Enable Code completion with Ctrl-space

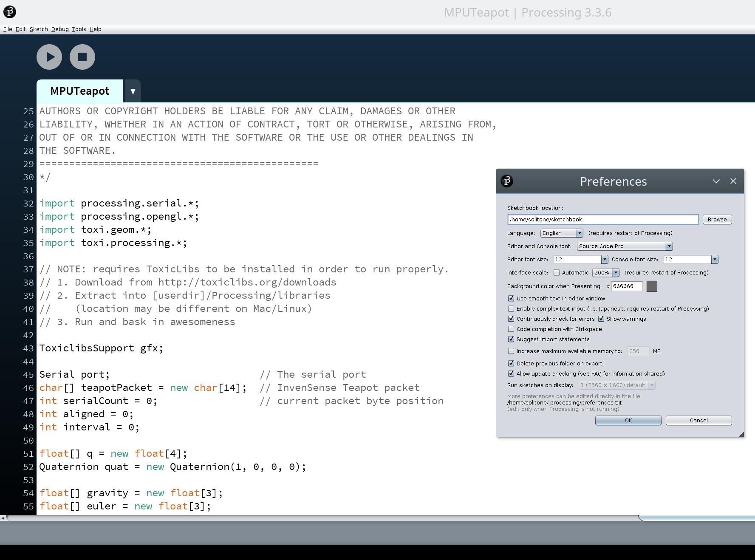(511, 329)
